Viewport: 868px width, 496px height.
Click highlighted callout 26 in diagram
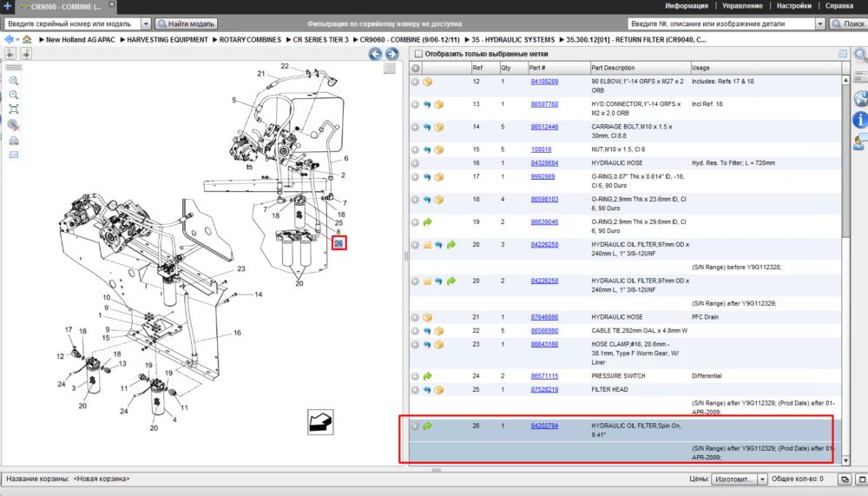[339, 243]
